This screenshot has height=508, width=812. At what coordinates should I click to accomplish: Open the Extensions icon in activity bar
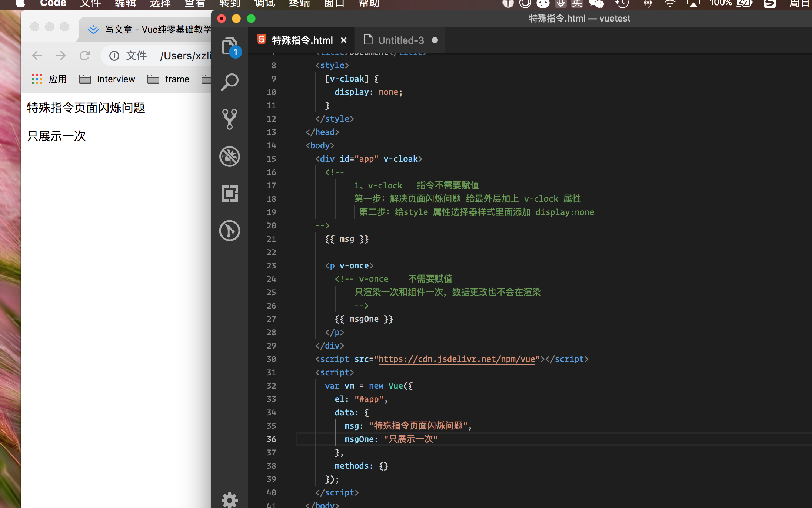[230, 194]
